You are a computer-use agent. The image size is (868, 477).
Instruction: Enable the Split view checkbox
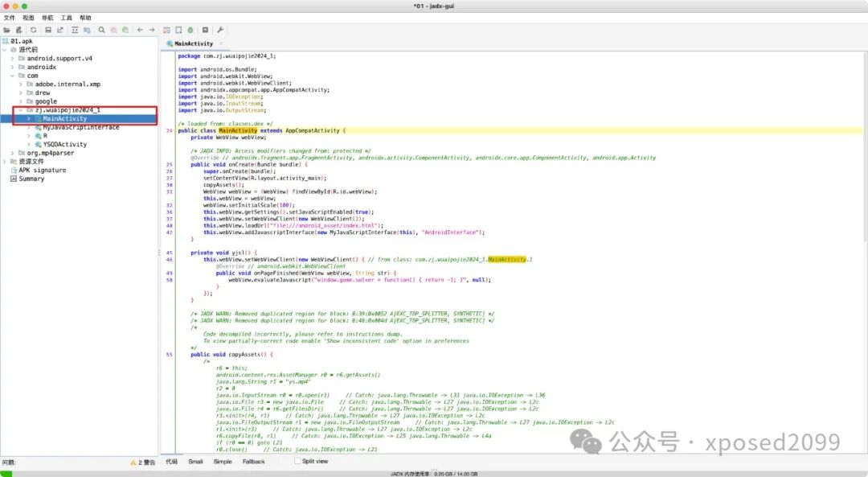[297, 461]
